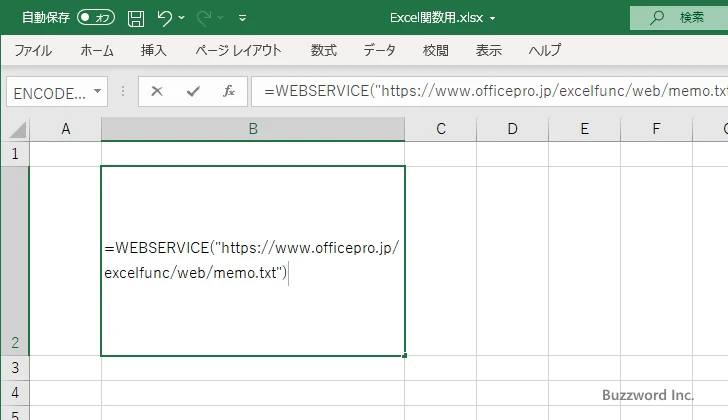
Task: Click the Save floppy disk icon
Action: click(x=136, y=18)
